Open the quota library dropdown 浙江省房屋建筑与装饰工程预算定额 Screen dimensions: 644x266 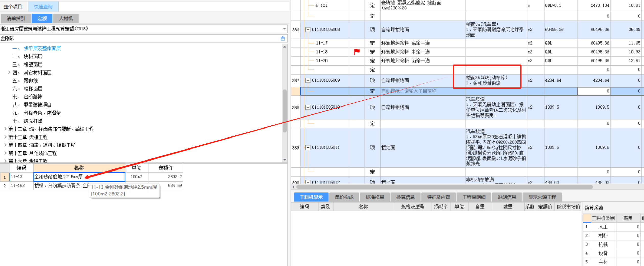point(284,29)
